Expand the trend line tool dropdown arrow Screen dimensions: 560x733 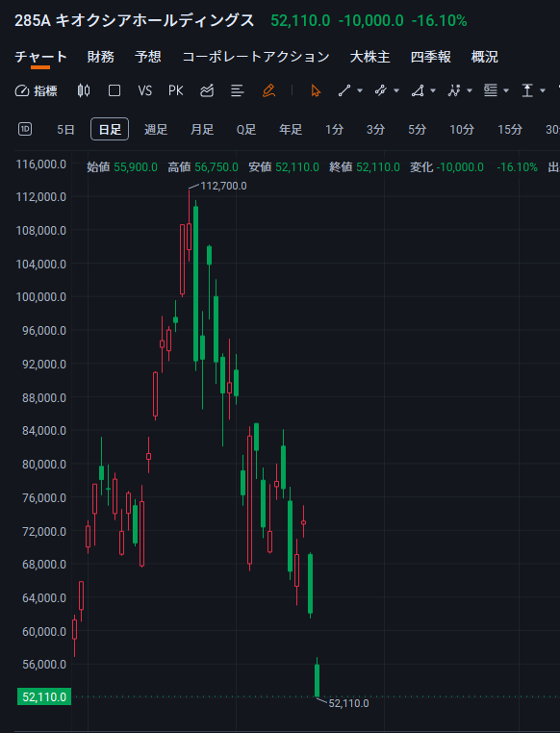pyautogui.click(x=360, y=90)
